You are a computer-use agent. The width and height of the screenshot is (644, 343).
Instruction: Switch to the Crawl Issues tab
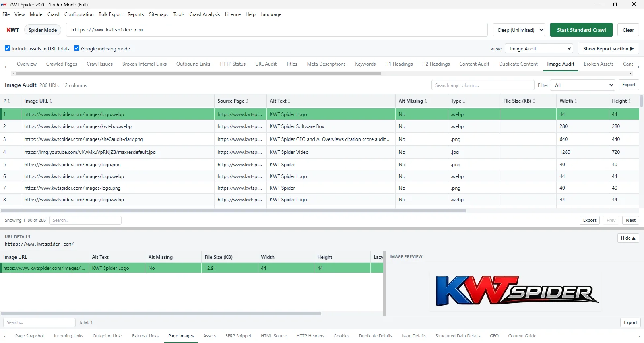pos(100,64)
